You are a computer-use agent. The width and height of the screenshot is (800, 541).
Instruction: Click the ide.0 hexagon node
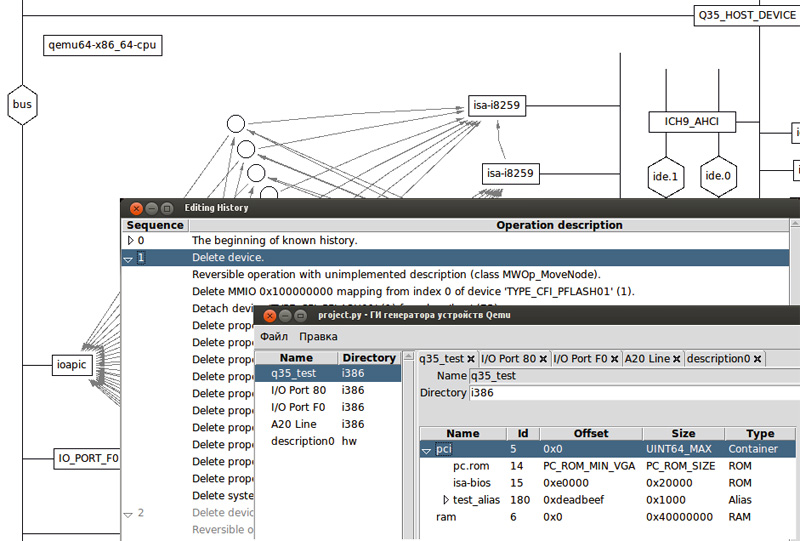point(718,176)
